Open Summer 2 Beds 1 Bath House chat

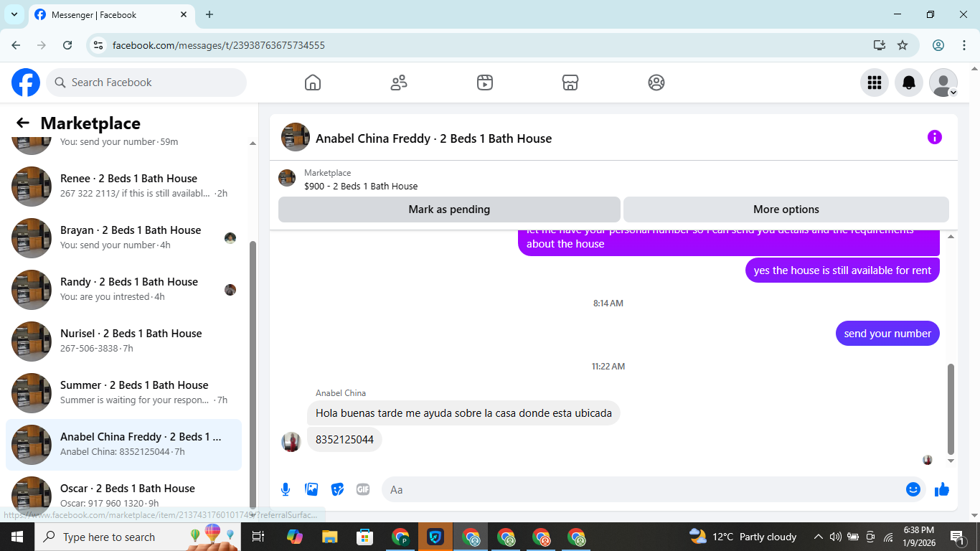click(x=123, y=393)
